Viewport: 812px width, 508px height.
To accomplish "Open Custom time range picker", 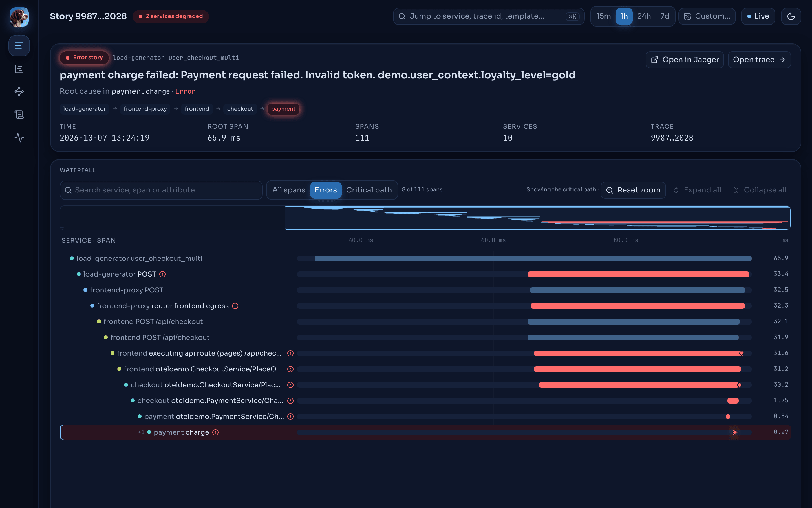I will pos(707,16).
